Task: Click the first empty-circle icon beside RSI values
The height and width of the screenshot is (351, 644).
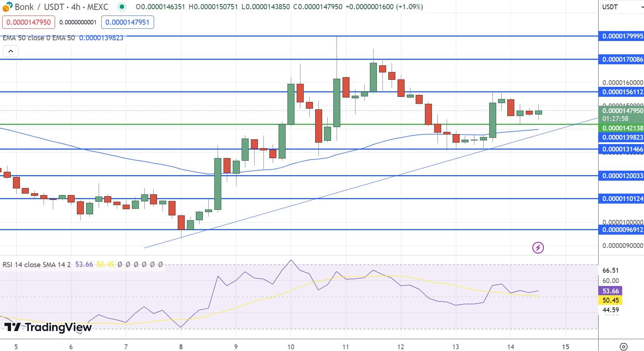Action: point(119,265)
